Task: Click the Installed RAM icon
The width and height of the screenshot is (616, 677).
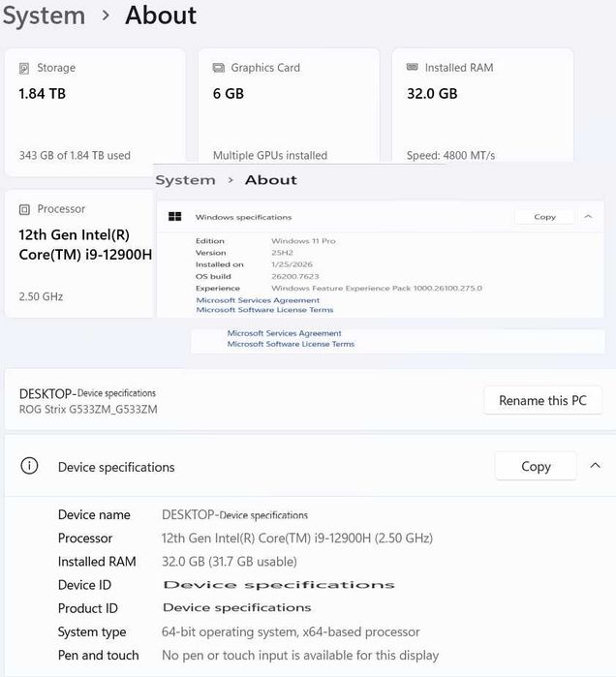Action: coord(413,67)
